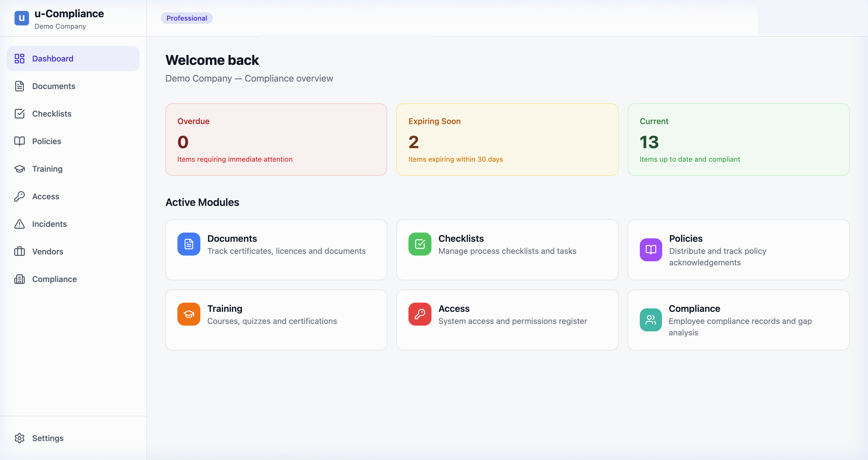
Task: Open the Documents module card
Action: tap(276, 250)
